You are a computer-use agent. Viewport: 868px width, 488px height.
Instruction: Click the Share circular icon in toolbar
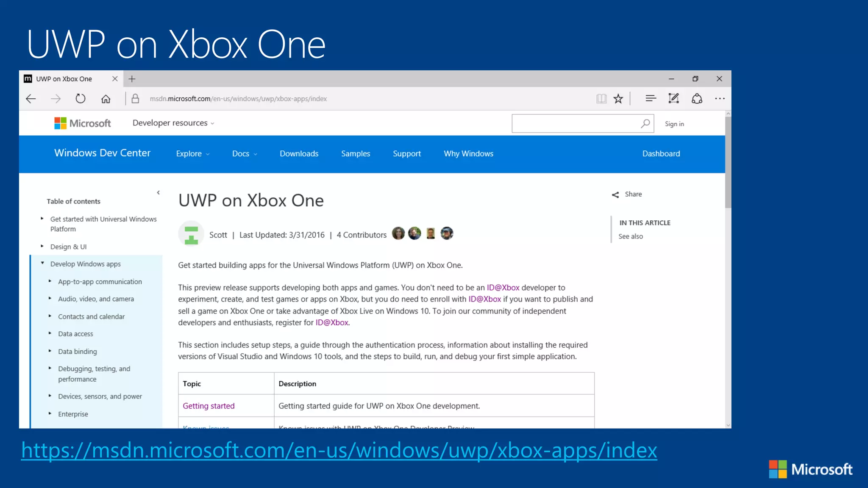pos(697,99)
